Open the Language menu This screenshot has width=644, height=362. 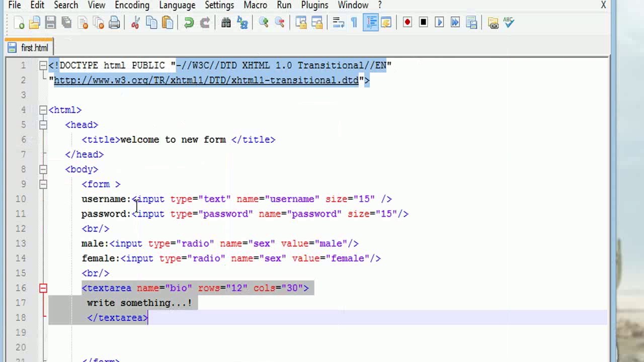pos(177,5)
